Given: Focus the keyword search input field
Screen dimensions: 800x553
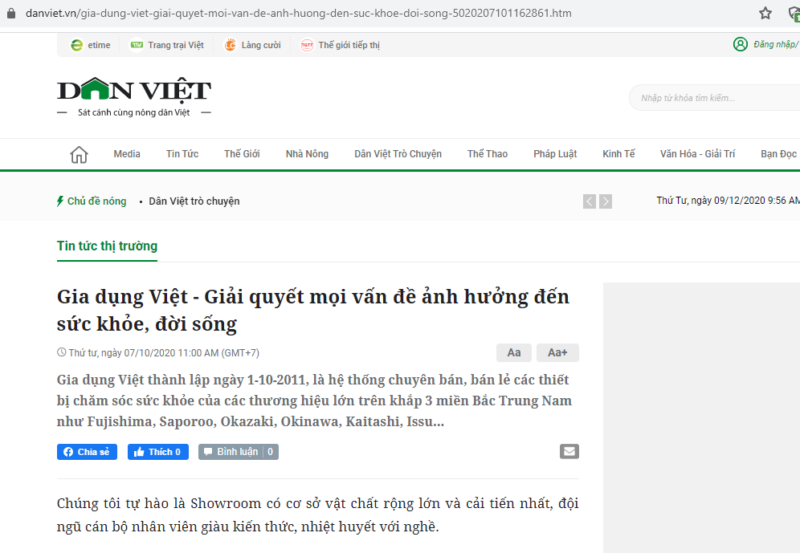Looking at the screenshot, I should (x=714, y=97).
